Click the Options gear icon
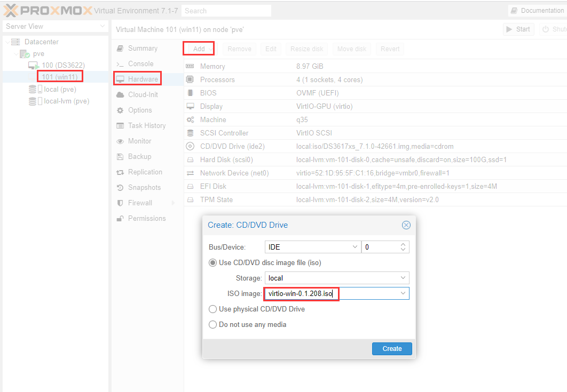 (x=120, y=110)
